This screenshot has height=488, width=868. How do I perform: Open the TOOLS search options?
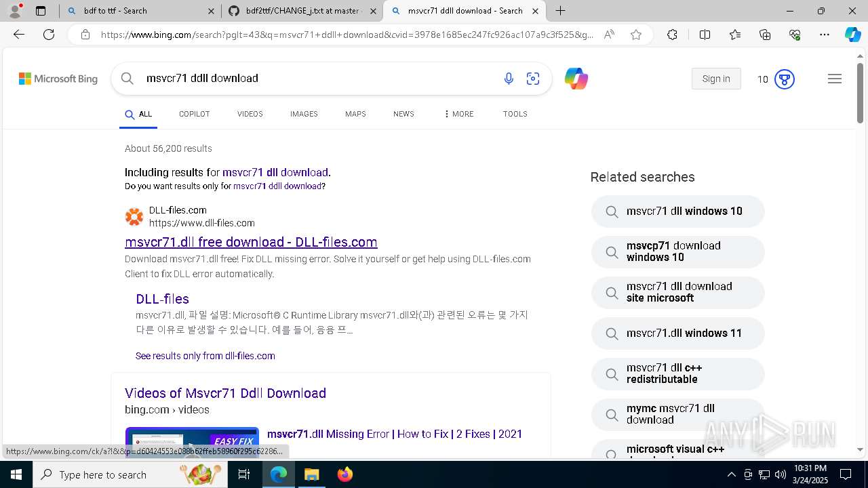(x=515, y=114)
